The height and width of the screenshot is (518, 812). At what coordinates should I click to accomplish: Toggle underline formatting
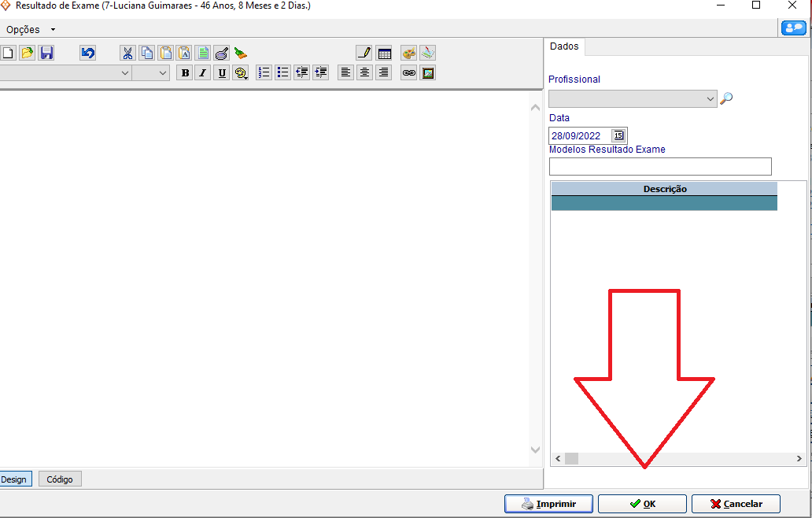click(222, 73)
